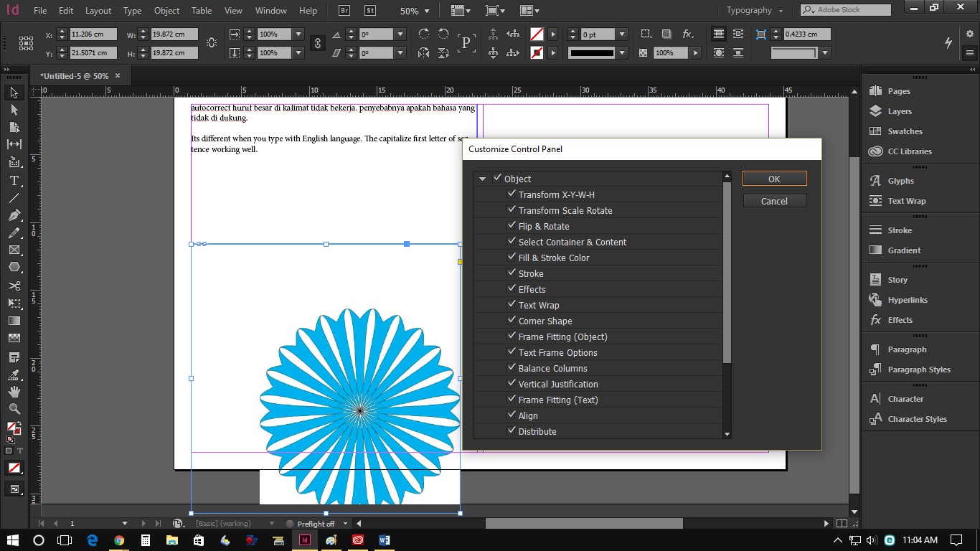Uncheck Transform Scale Rotate option
980x551 pixels.
pos(512,209)
